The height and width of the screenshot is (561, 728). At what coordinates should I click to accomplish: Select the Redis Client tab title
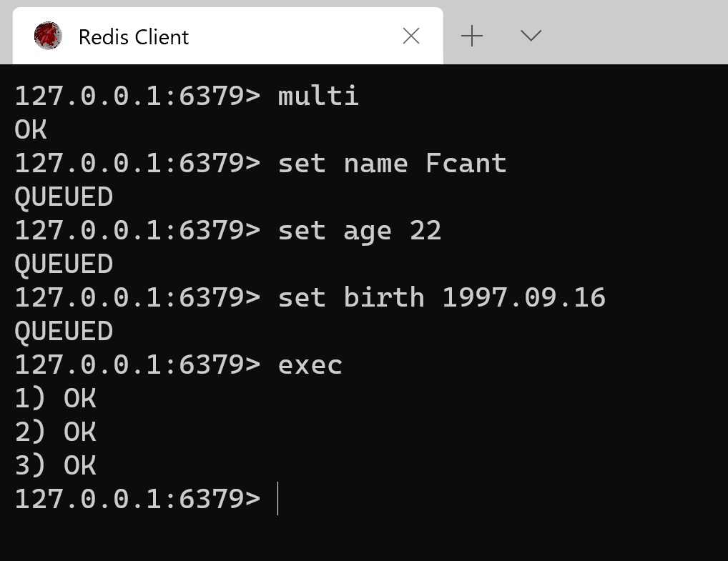pyautogui.click(x=133, y=36)
